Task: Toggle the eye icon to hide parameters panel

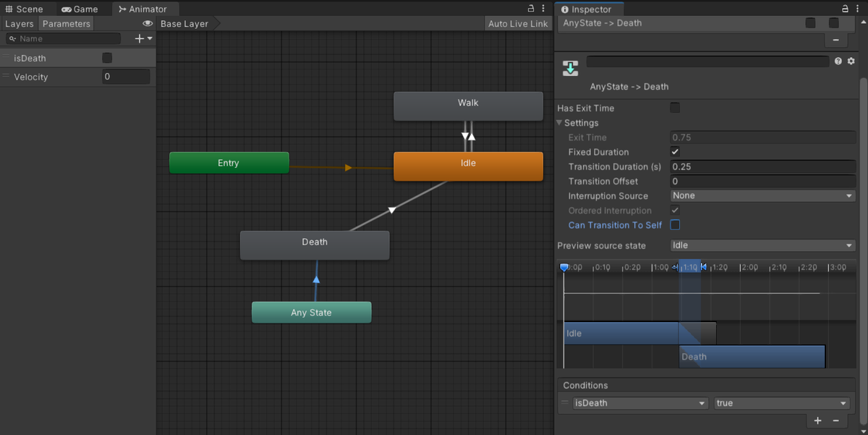Action: coord(148,24)
